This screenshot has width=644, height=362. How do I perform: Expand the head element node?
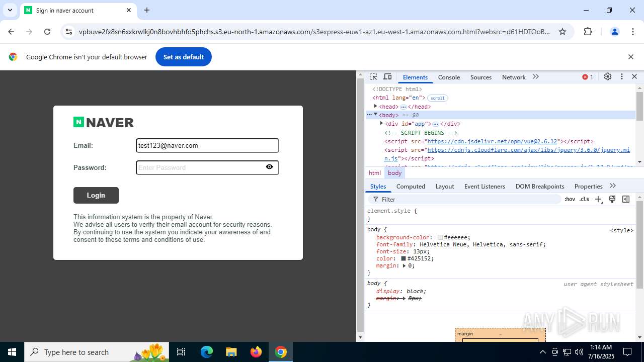coord(375,107)
